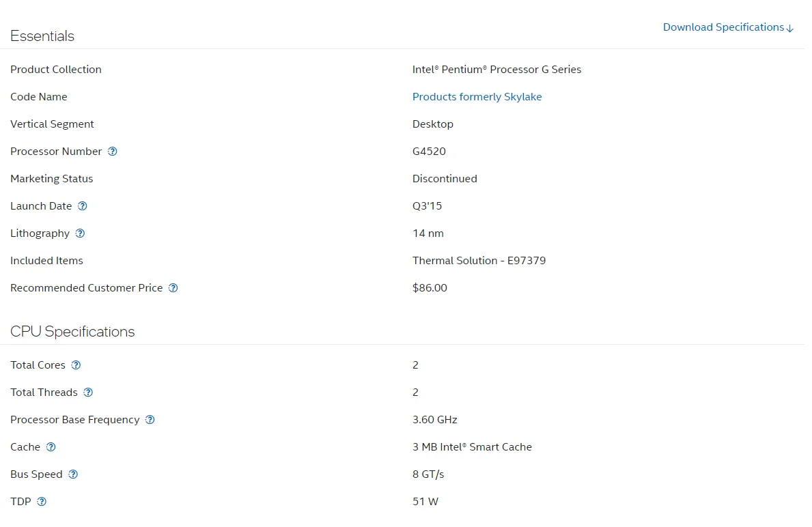Open the Products formerly Skylake link
This screenshot has width=812, height=527.
coord(477,97)
